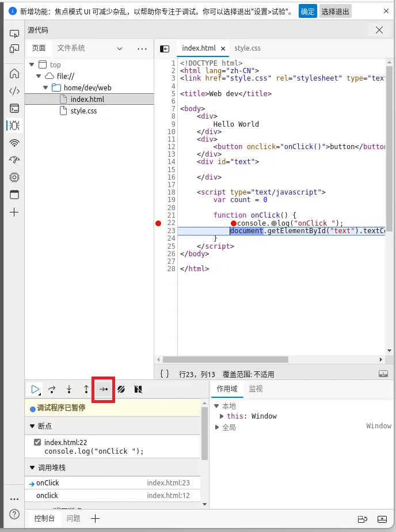Open the help question mark icon
Screen dimensions: 396x532
[14, 514]
